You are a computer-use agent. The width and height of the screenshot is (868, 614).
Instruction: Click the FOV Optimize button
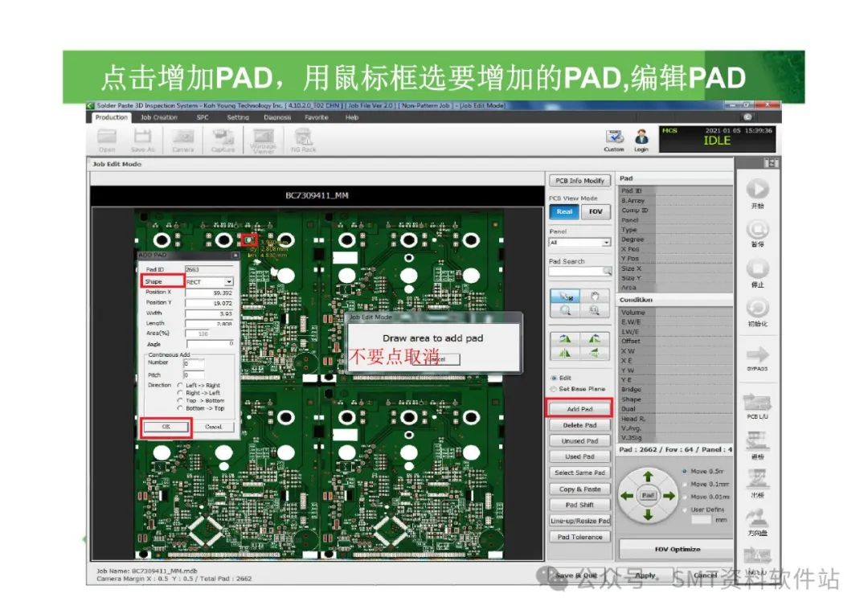point(677,549)
